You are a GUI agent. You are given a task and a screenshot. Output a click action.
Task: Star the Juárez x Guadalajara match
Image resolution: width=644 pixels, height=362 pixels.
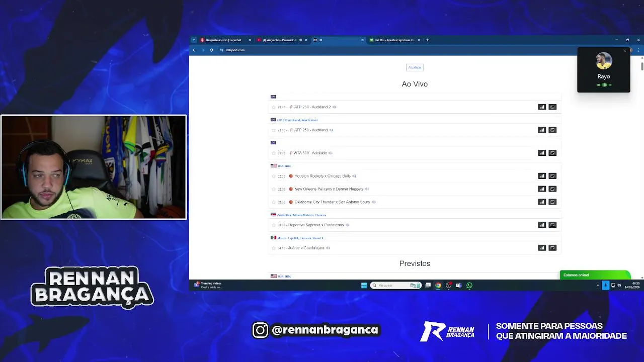pos(274,248)
